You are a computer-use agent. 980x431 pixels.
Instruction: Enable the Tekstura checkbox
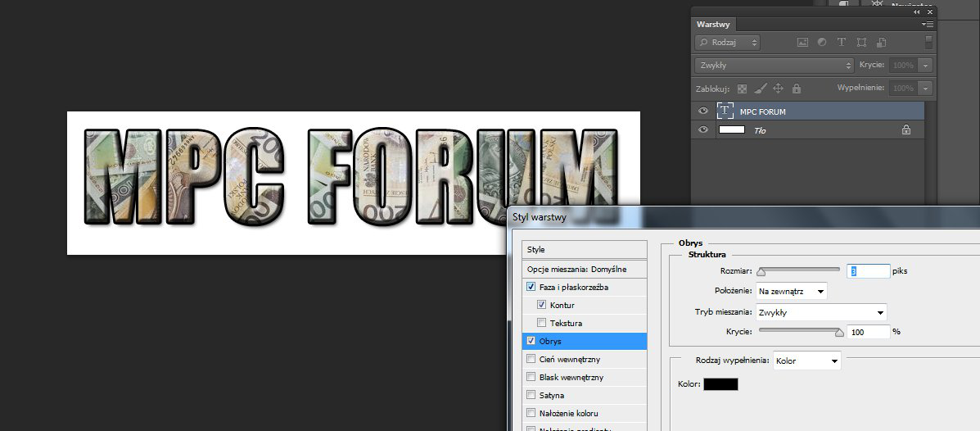pos(542,323)
